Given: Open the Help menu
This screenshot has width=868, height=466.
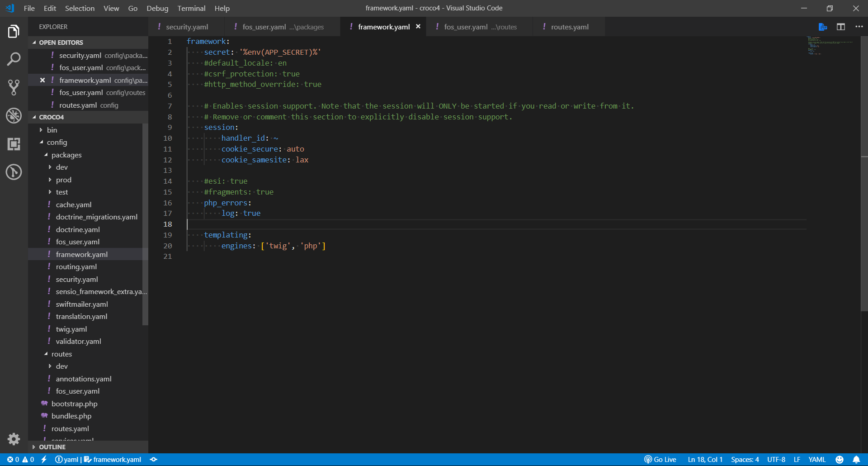Looking at the screenshot, I should point(222,8).
